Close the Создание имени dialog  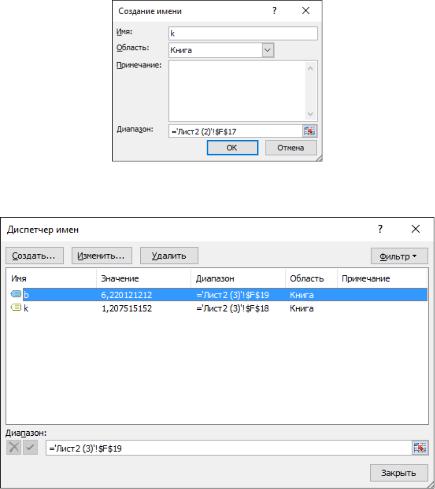click(306, 11)
